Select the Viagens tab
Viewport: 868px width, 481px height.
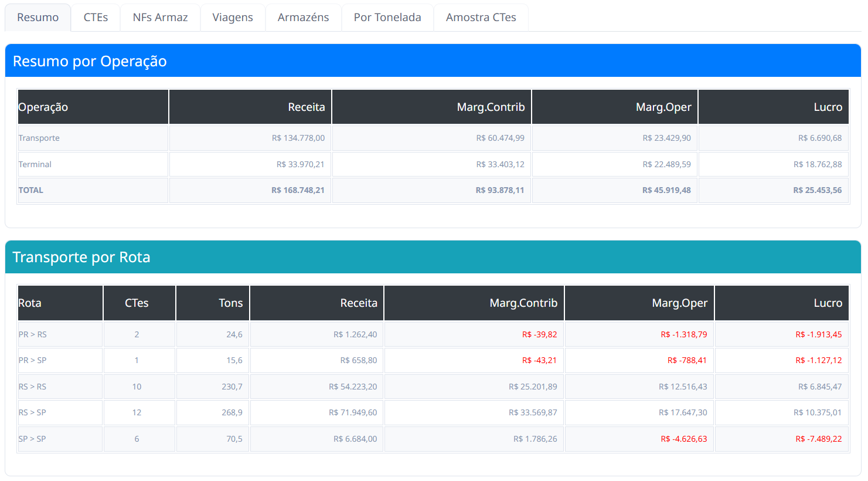[233, 18]
